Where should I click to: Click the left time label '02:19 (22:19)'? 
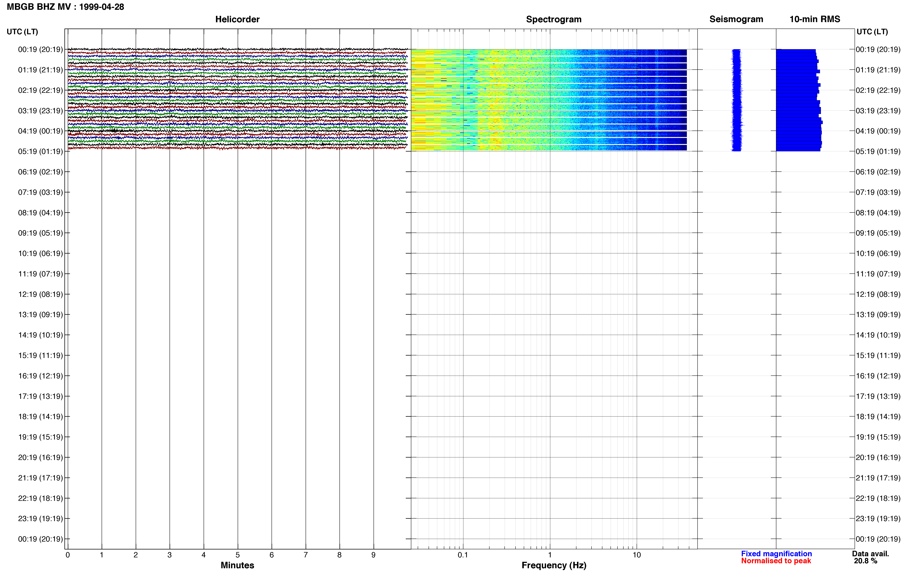point(41,90)
